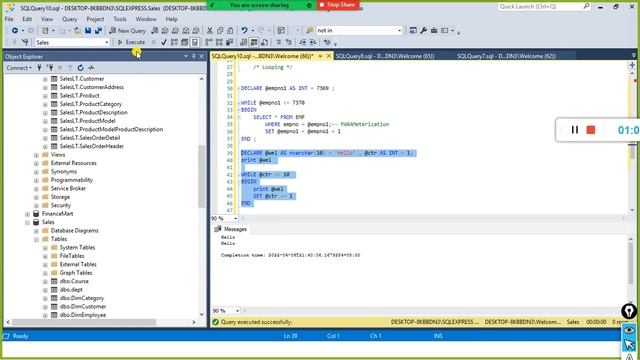This screenshot has height=360, width=640.
Task: Click the Parse checkmark icon
Action: tap(164, 42)
